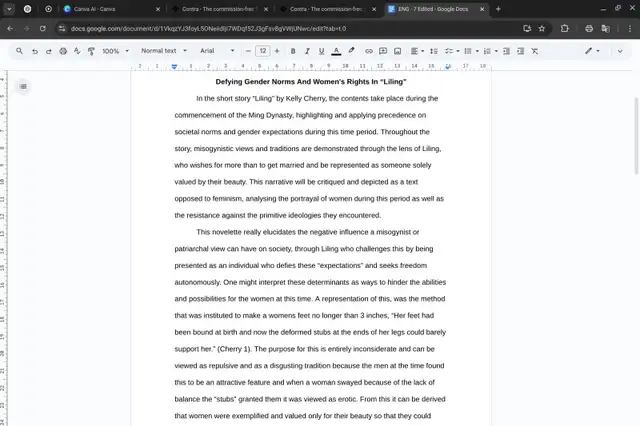Show the document outline panel
The image size is (640, 426).
tap(23, 87)
